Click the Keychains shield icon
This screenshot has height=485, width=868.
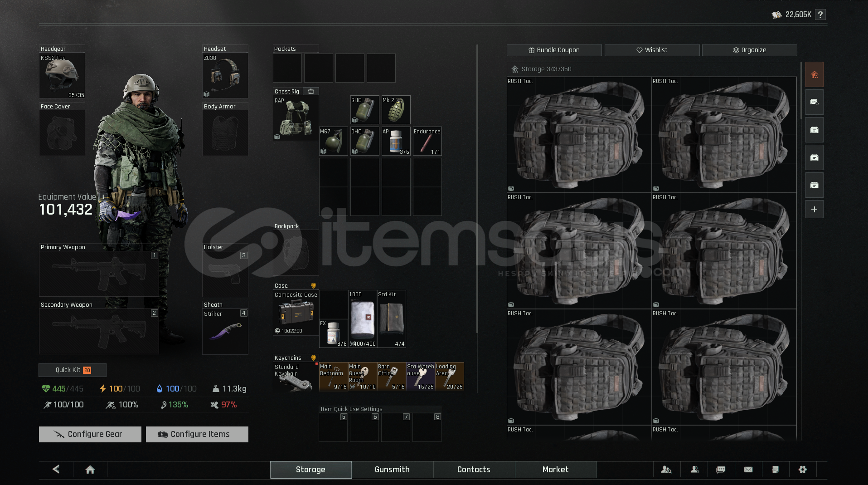coord(313,358)
